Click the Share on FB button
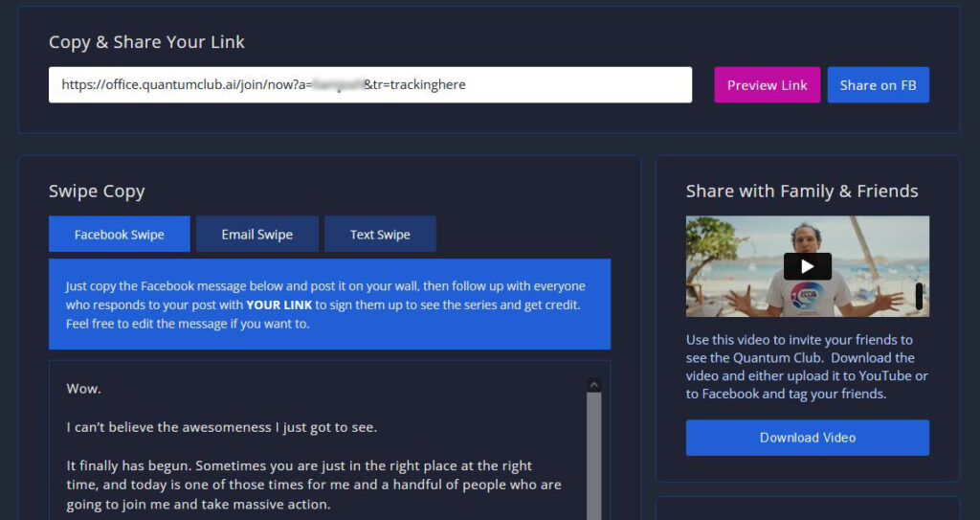 (878, 84)
